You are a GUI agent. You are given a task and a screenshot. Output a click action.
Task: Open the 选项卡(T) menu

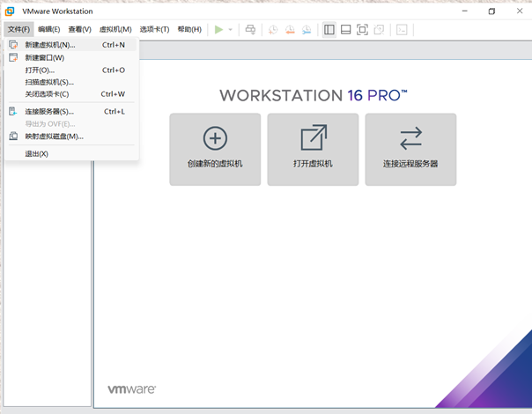pos(154,30)
